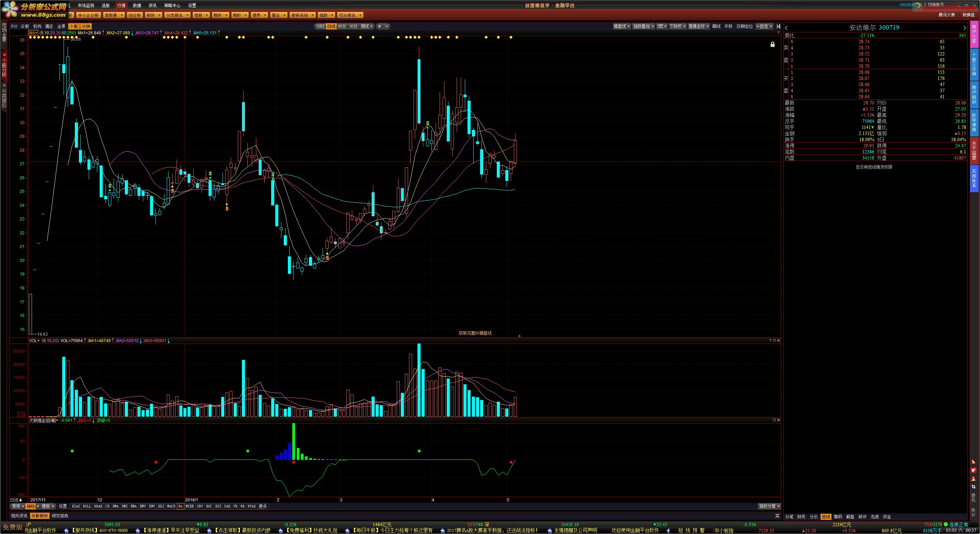Screen dimensions: 980x534
Task: Select the MA indicator button
Action: [180, 506]
